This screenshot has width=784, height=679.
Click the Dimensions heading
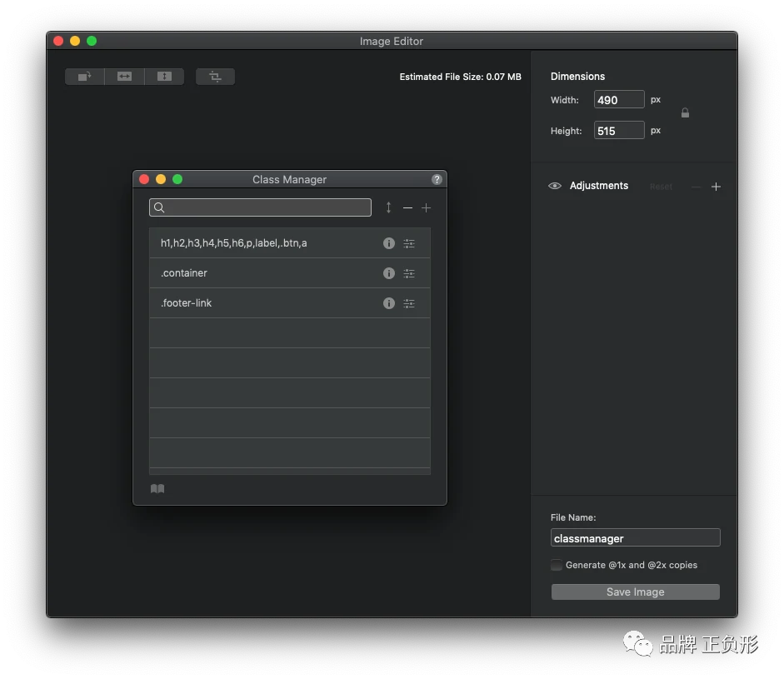pyautogui.click(x=577, y=77)
